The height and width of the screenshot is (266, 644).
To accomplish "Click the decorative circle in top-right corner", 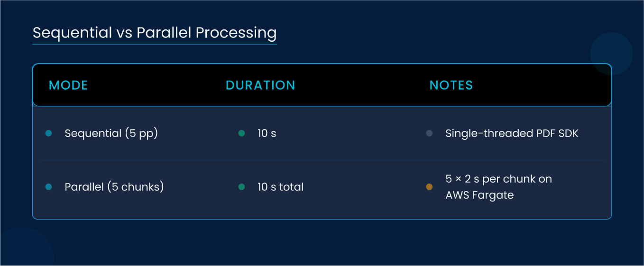I will [x=611, y=54].
